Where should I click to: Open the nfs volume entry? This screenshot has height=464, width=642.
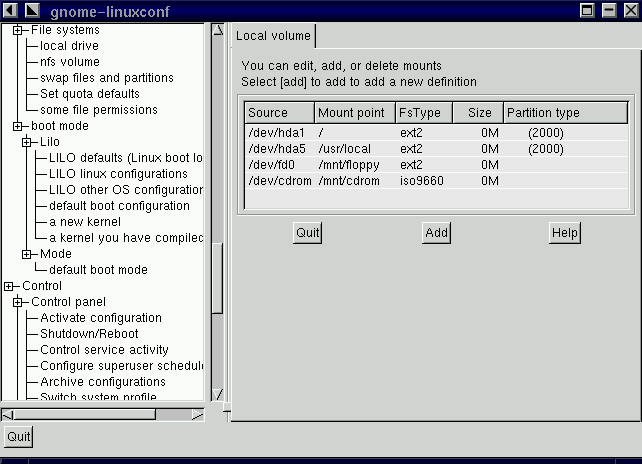pyautogui.click(x=69, y=62)
